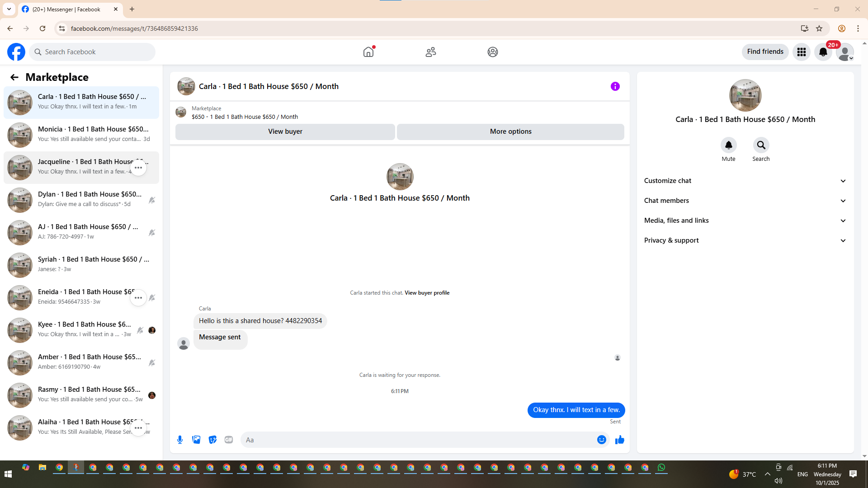Open the Groups icon in top navigation
This screenshot has width=868, height=488.
point(493,52)
